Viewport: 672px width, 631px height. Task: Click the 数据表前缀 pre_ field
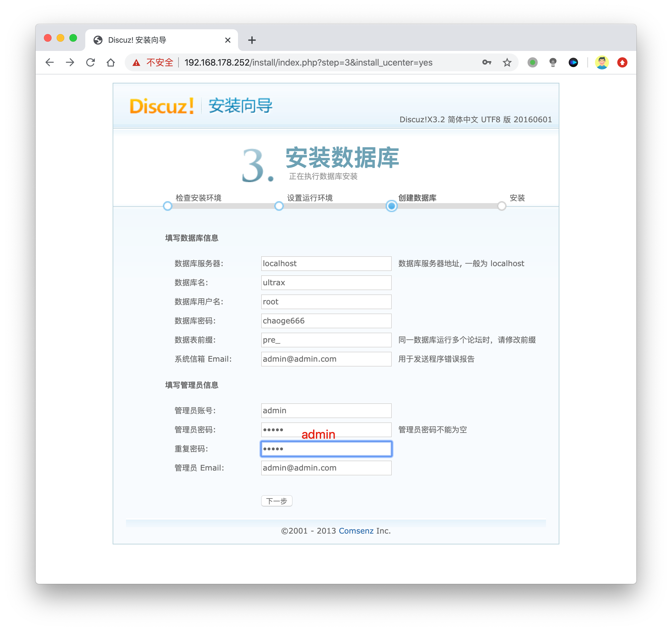click(326, 340)
